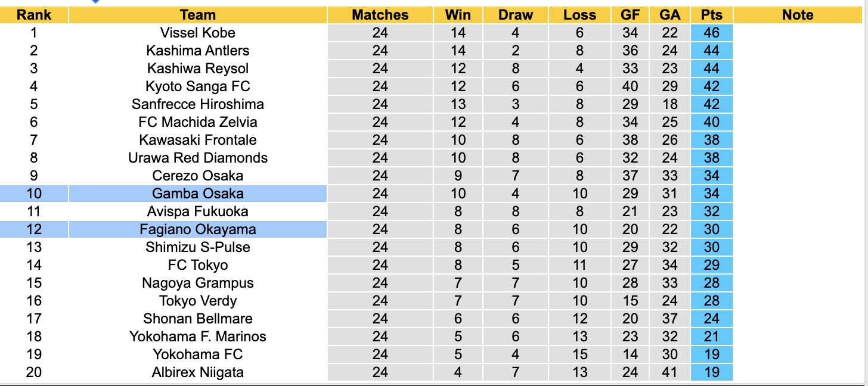Select Kyoto Sanga FC's goals-for cell showing 40

(x=630, y=86)
